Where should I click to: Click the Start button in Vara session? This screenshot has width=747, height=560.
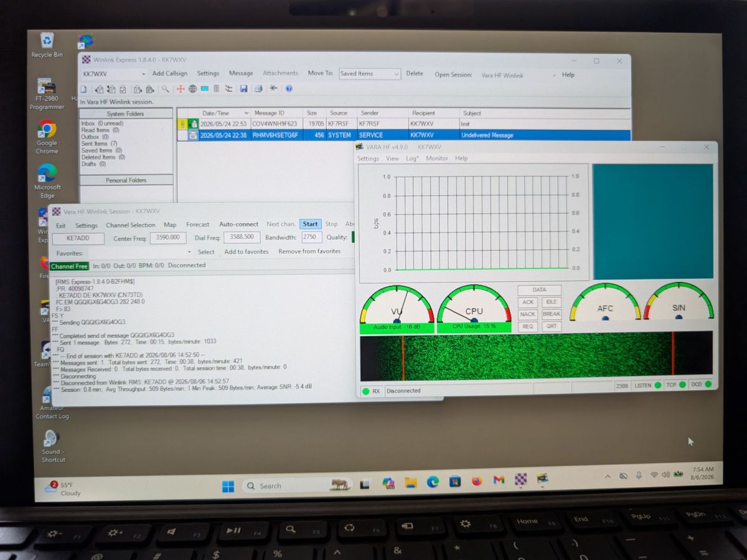click(311, 224)
